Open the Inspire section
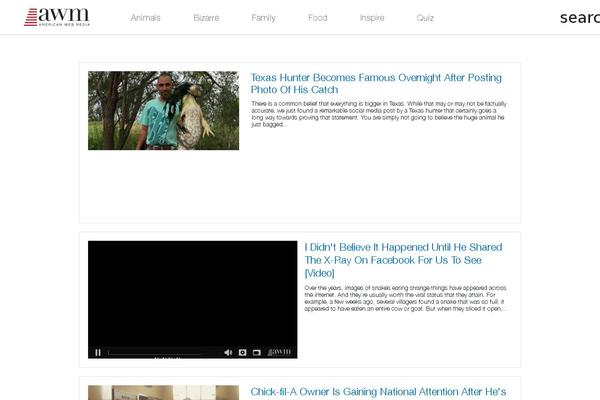Image resolution: width=600 pixels, height=400 pixels. point(372,18)
